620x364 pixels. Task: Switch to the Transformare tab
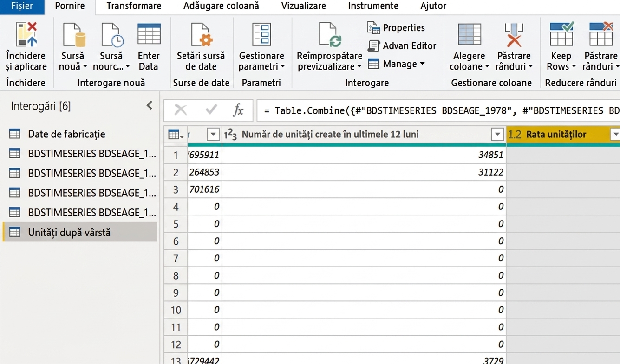[x=134, y=6]
